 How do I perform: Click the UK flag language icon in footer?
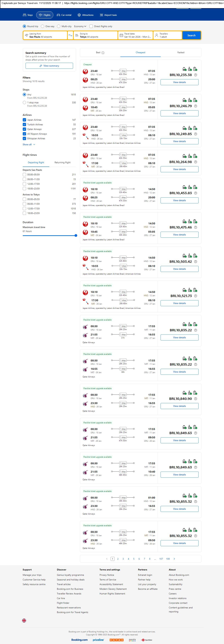(x=24, y=620)
